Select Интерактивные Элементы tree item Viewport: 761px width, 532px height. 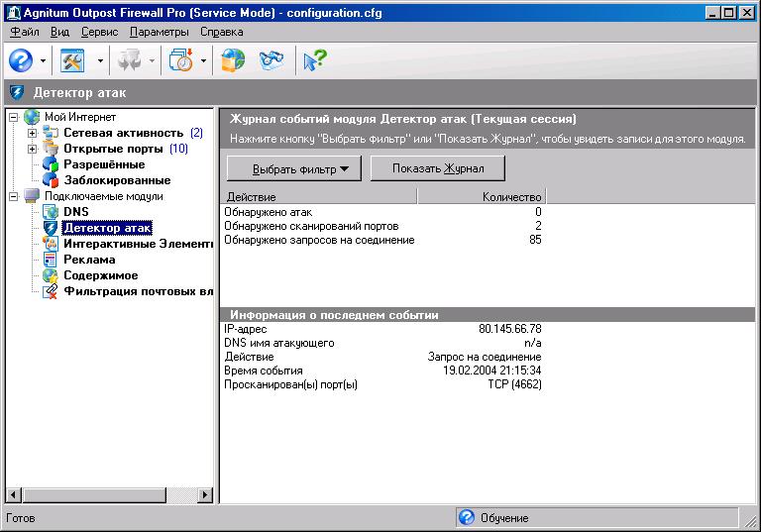tap(138, 244)
